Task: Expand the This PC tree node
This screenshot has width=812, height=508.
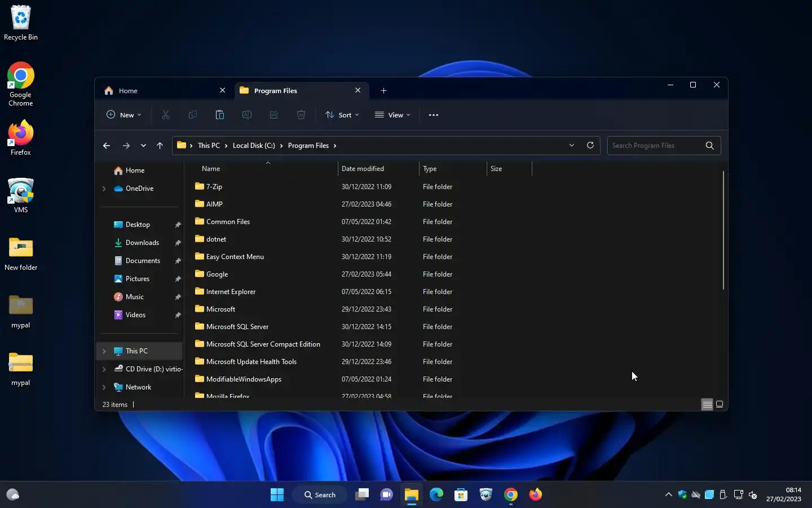Action: click(104, 351)
